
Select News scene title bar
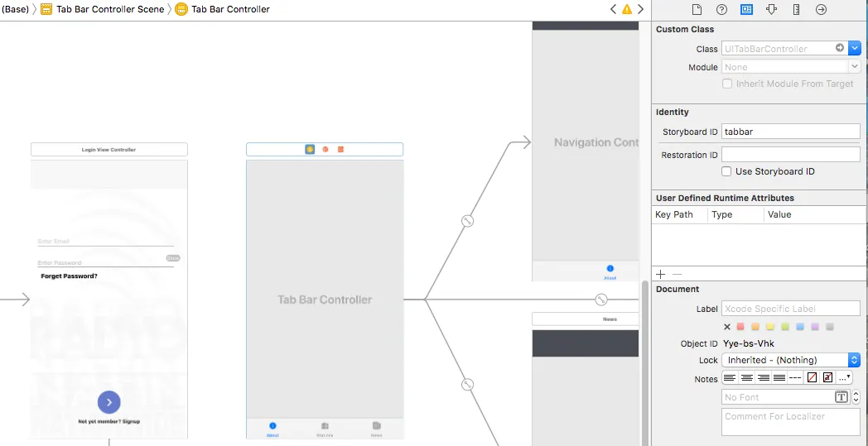click(x=586, y=319)
